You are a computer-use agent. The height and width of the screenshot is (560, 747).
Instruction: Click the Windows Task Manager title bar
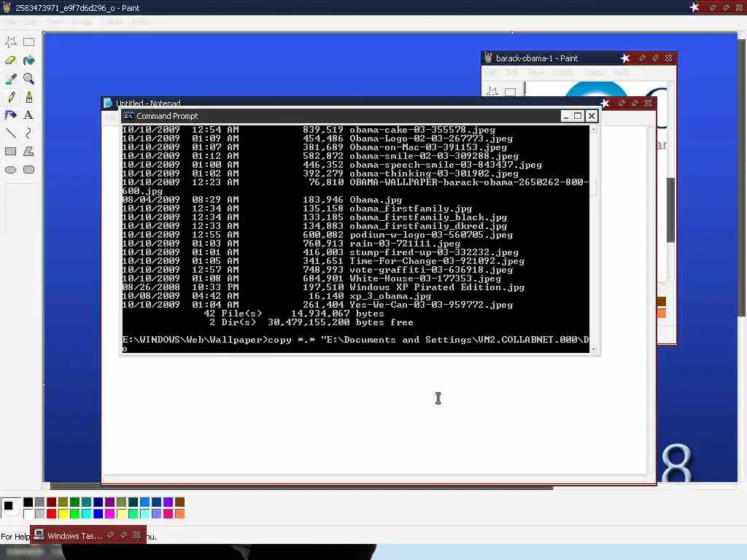[x=88, y=535]
